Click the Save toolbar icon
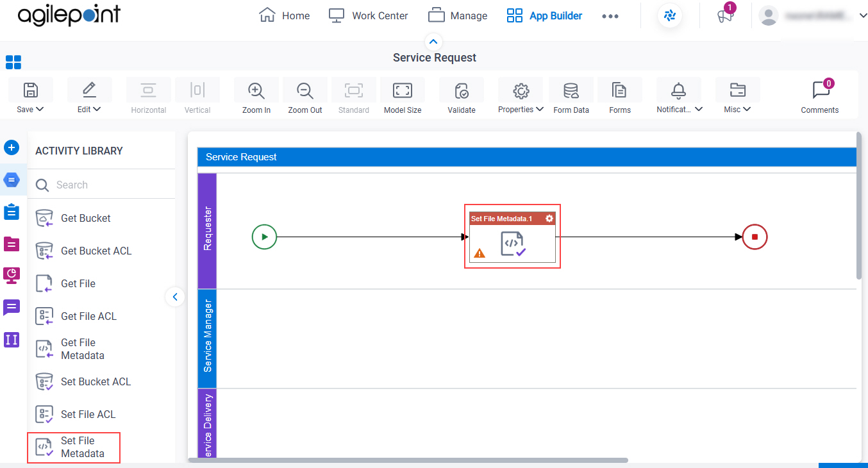868x468 pixels. point(30,90)
